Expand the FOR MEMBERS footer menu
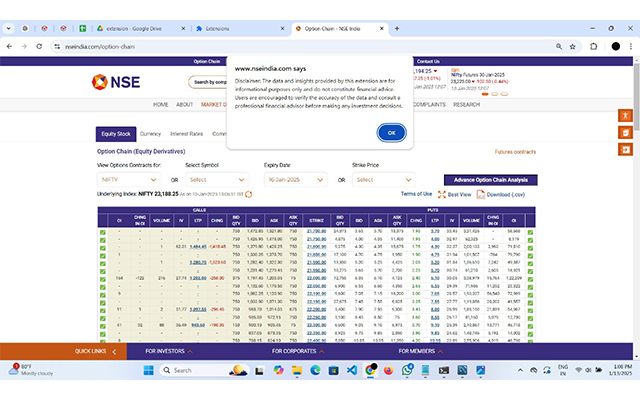640x400 pixels. point(421,351)
